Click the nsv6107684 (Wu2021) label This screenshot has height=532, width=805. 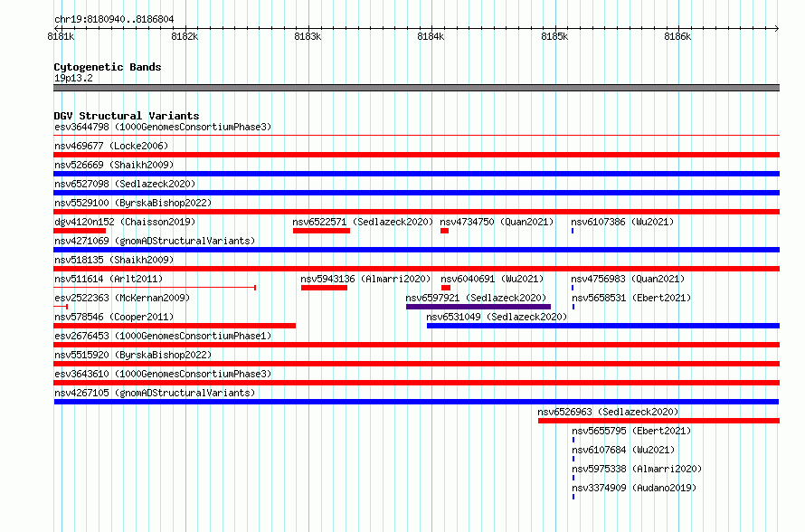point(623,450)
